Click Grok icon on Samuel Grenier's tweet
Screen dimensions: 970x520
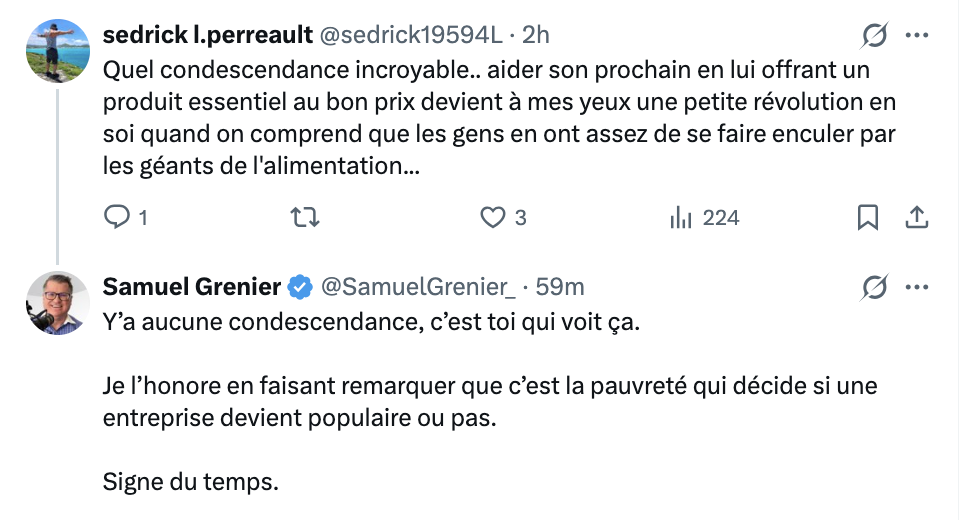(874, 288)
